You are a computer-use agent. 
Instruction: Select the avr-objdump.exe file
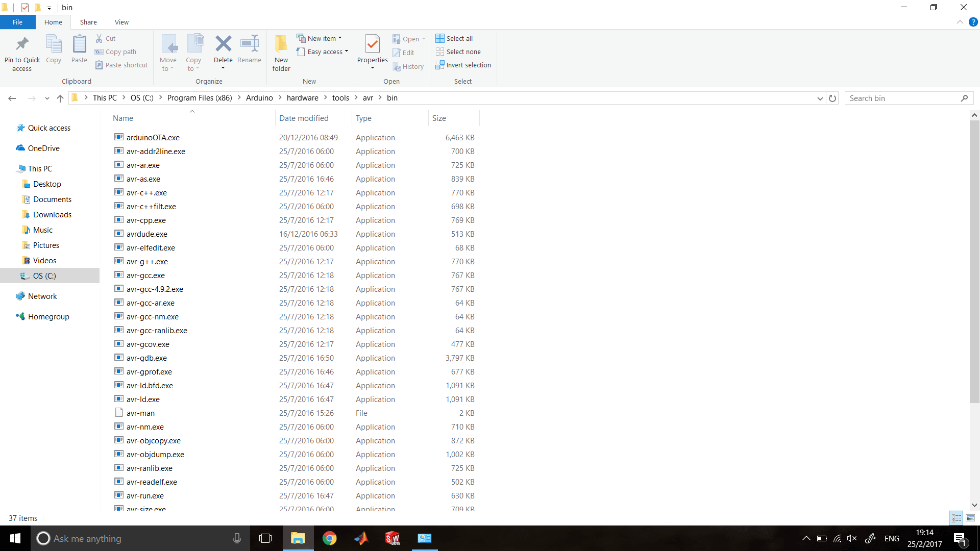tap(295, 454)
